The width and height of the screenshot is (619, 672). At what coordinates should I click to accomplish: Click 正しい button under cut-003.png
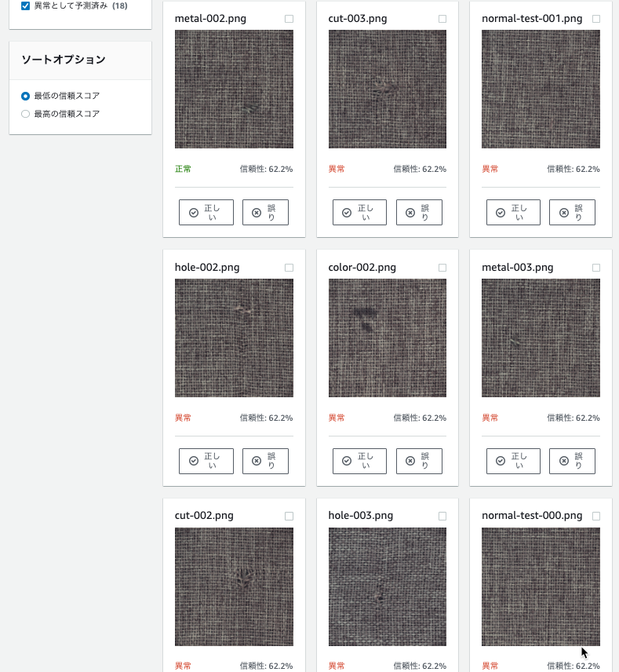359,212
